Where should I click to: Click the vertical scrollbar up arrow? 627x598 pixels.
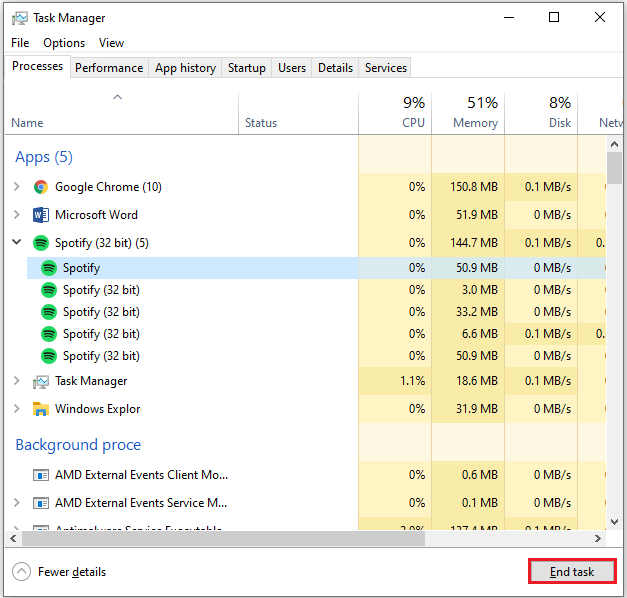[x=615, y=144]
